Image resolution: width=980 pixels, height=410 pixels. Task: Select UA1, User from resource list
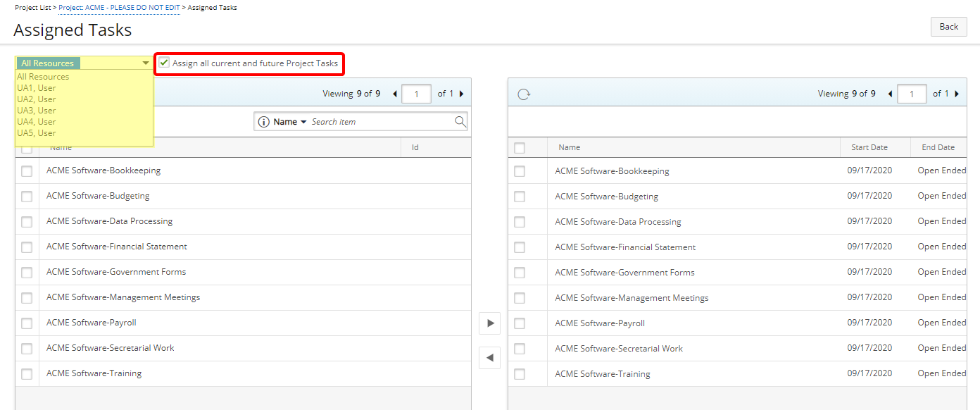[x=37, y=88]
